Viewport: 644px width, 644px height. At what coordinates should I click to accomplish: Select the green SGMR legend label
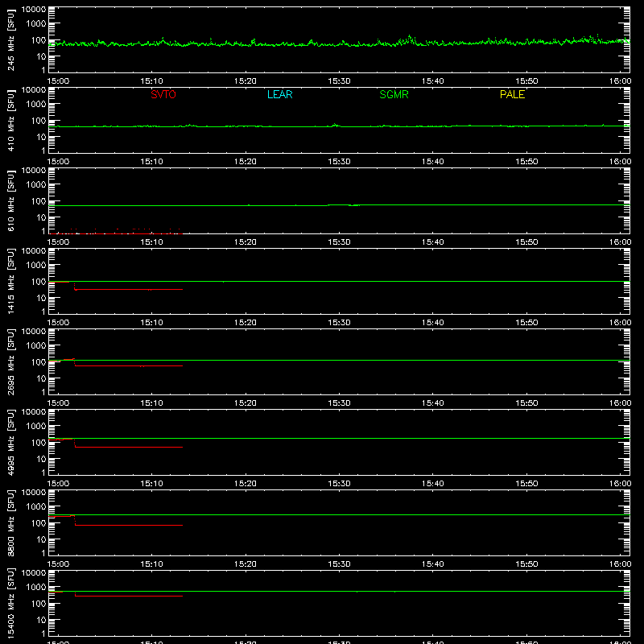coord(394,94)
